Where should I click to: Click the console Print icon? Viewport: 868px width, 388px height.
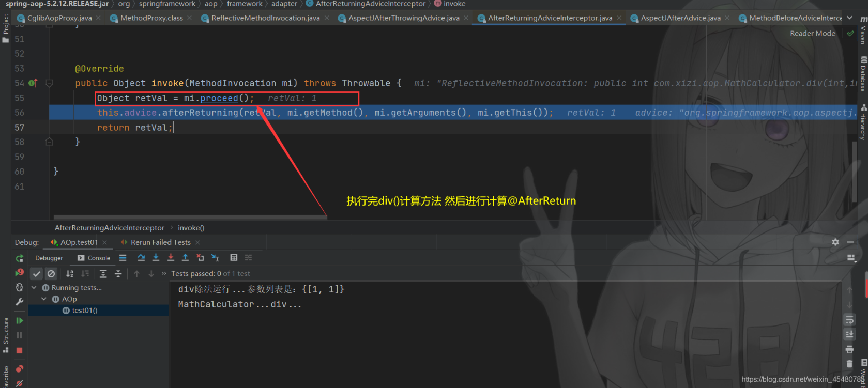tap(849, 349)
